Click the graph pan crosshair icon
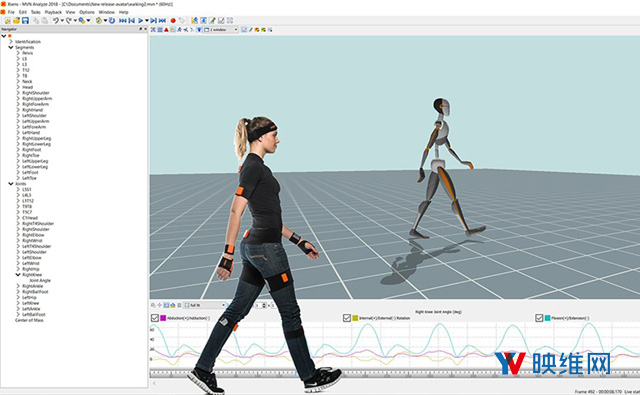This screenshot has height=395, width=640. point(160,305)
